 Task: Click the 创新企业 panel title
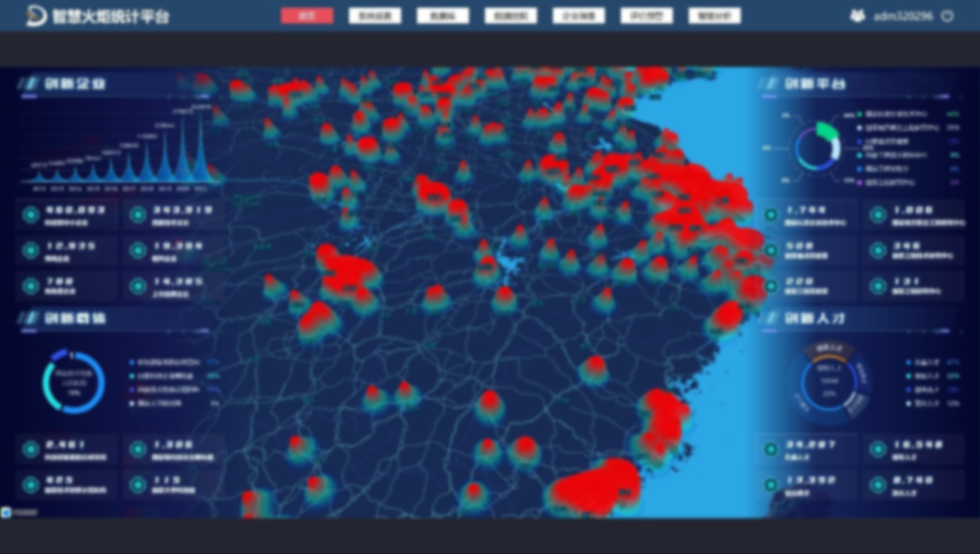point(75,83)
